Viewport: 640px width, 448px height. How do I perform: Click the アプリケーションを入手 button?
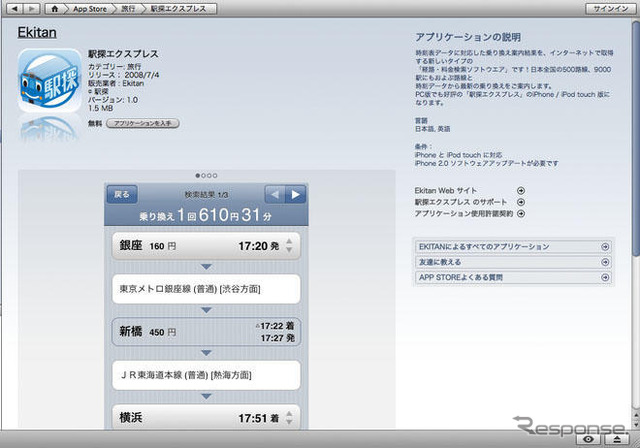(142, 123)
